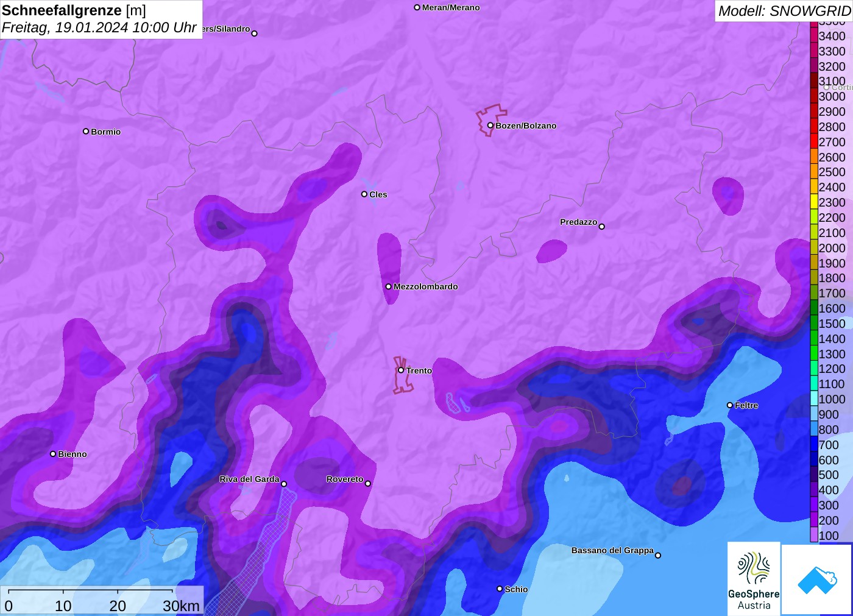853x616 pixels.
Task: Click the Silandro marker dot
Action: coord(255,33)
